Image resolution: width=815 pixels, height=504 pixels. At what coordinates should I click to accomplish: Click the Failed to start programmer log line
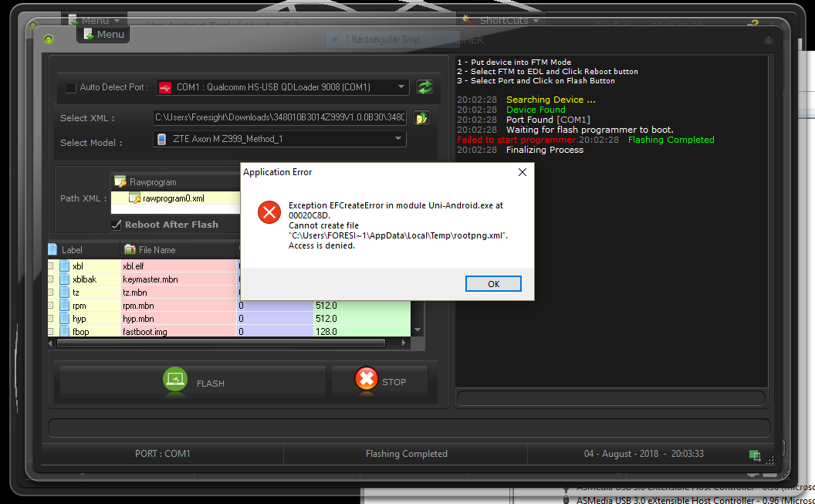pyautogui.click(x=517, y=140)
